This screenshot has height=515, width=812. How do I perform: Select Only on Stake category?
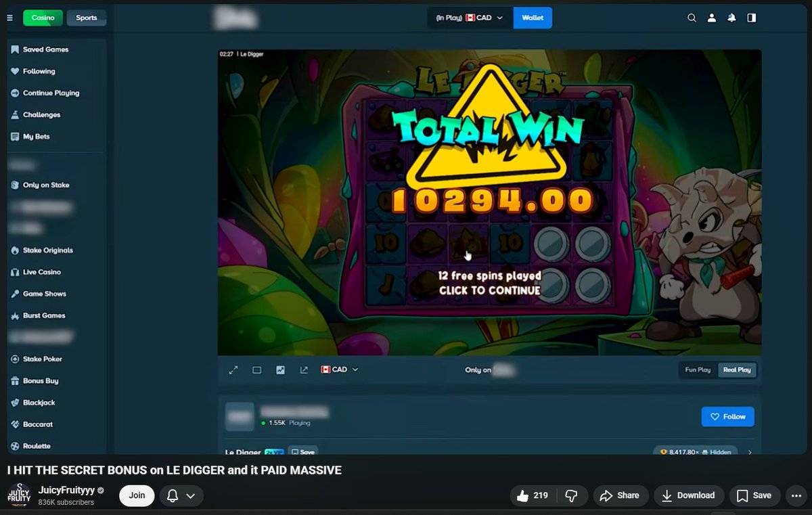[41, 185]
